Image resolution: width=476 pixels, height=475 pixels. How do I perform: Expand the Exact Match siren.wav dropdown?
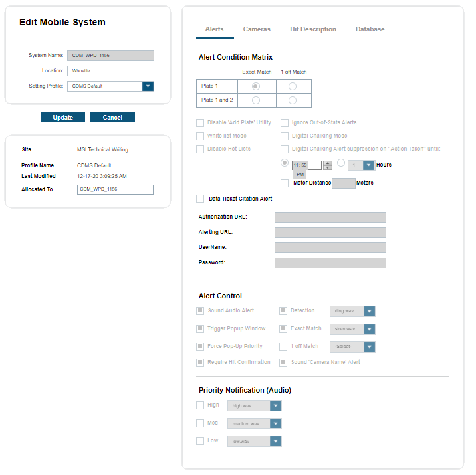370,329
